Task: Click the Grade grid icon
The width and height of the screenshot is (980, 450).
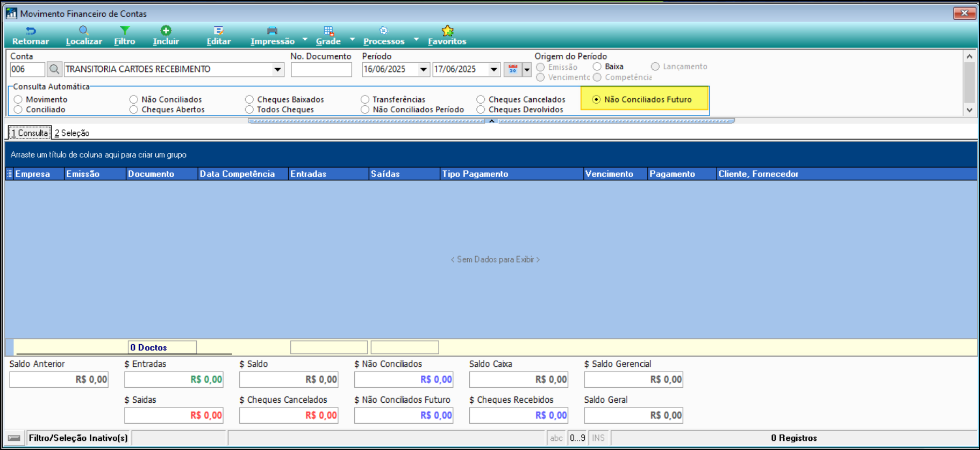Action: [x=328, y=31]
